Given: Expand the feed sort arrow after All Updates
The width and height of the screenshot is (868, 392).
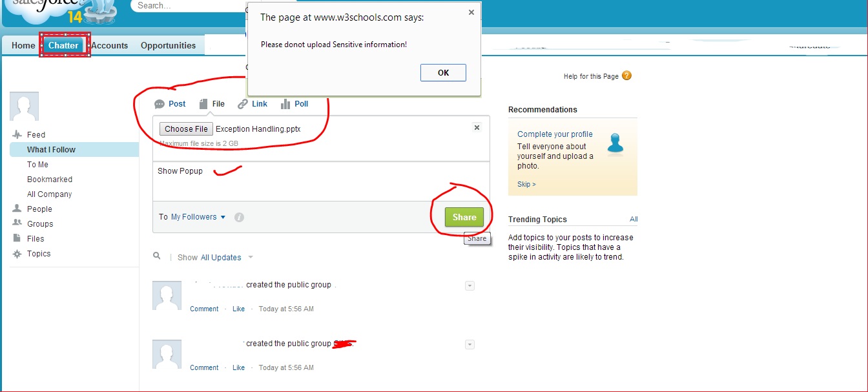Looking at the screenshot, I should 251,257.
